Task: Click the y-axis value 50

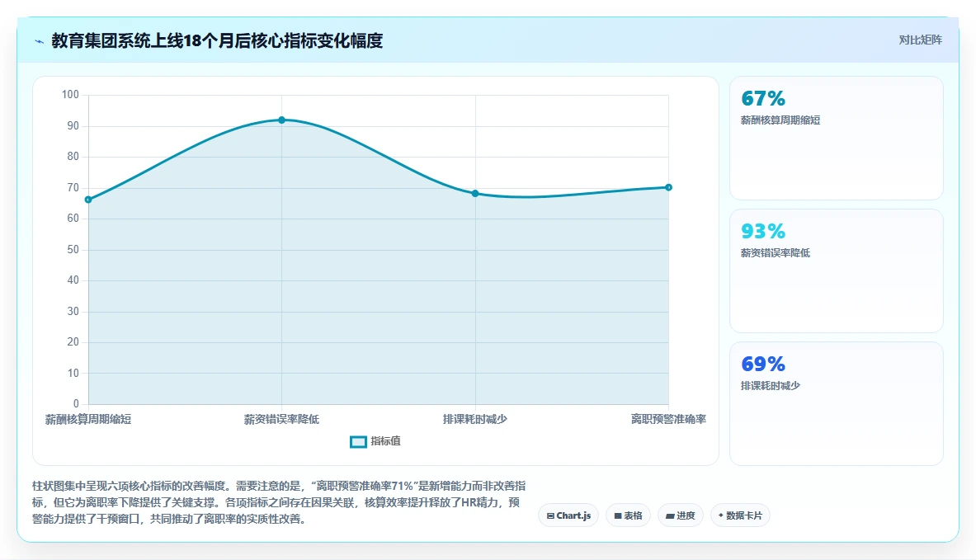Action: click(73, 250)
